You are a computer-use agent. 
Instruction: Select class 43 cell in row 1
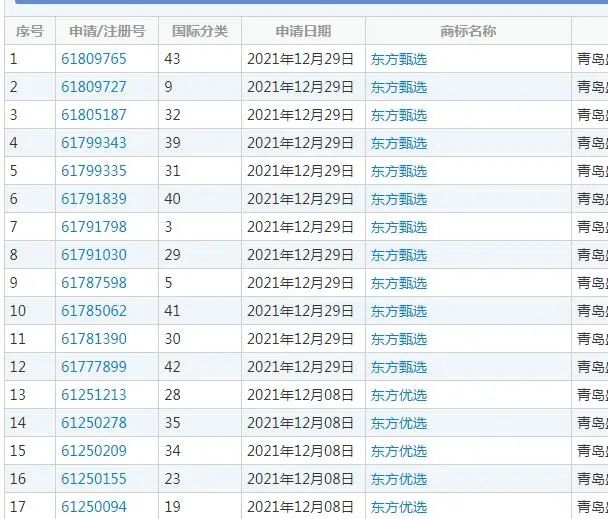pos(200,59)
